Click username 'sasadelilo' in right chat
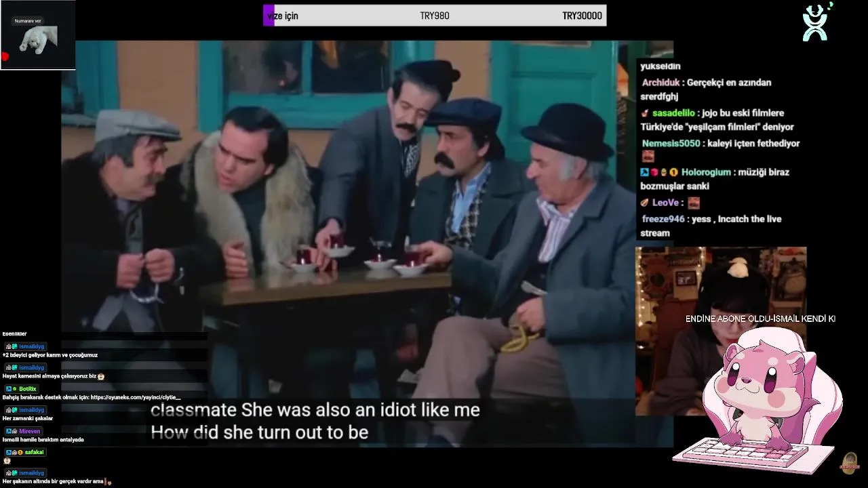Screen dimensions: 868x488 point(673,113)
